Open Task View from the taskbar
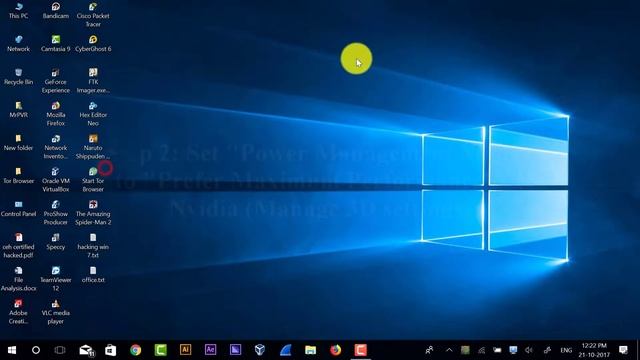Screen dimensions: 640x360 (x=60, y=350)
